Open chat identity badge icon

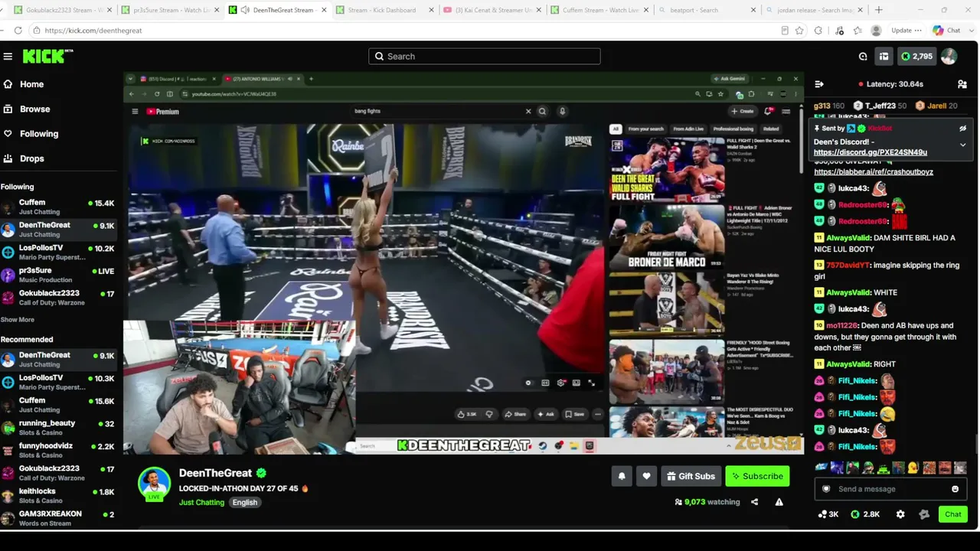click(x=825, y=489)
